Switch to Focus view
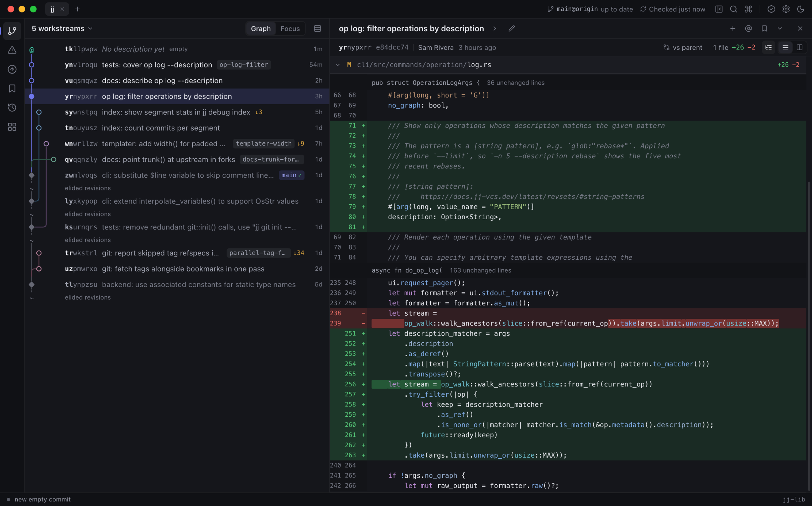 pos(290,28)
